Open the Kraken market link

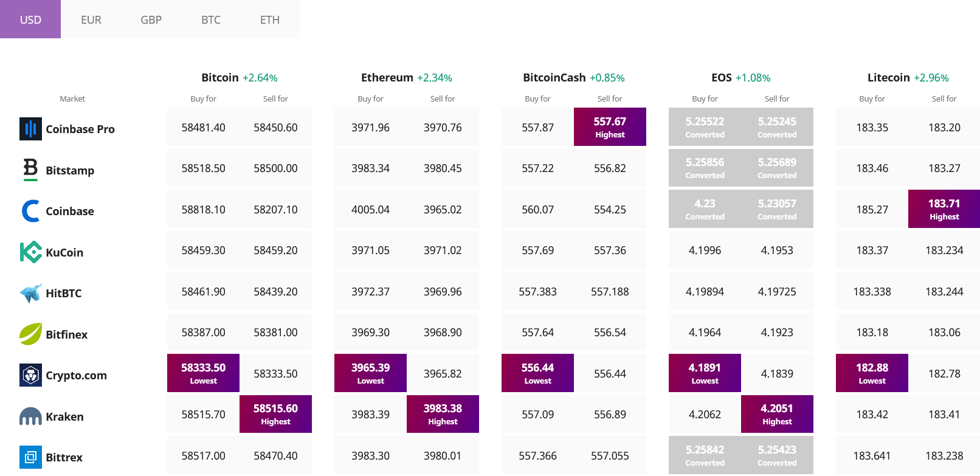[x=64, y=416]
